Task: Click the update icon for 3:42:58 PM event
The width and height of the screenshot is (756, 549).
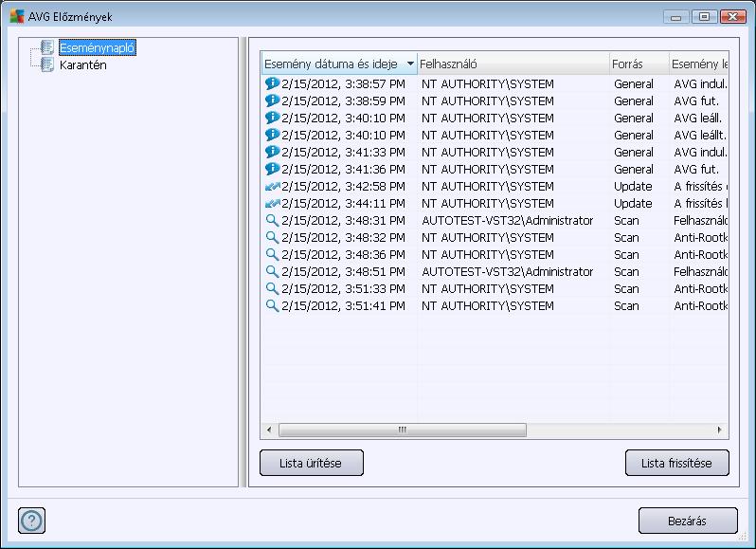Action: [x=273, y=186]
